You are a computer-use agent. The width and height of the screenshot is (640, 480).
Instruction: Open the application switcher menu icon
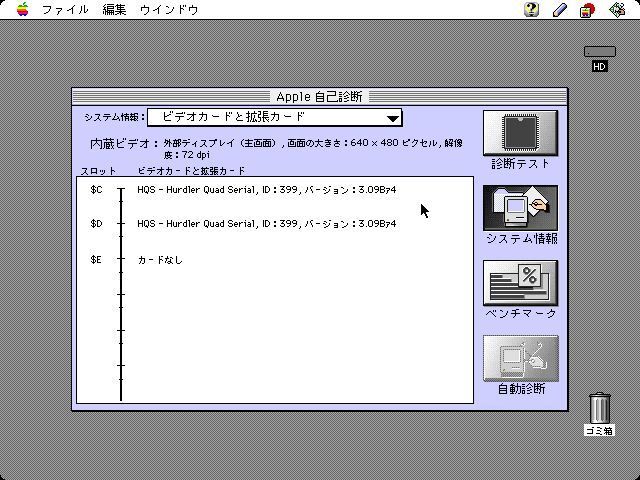[588, 10]
